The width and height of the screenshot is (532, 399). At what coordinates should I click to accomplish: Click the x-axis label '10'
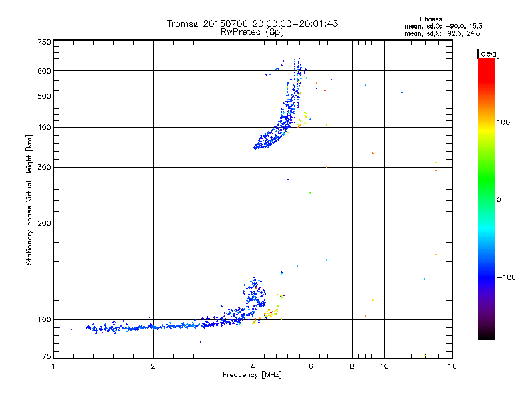pos(384,366)
